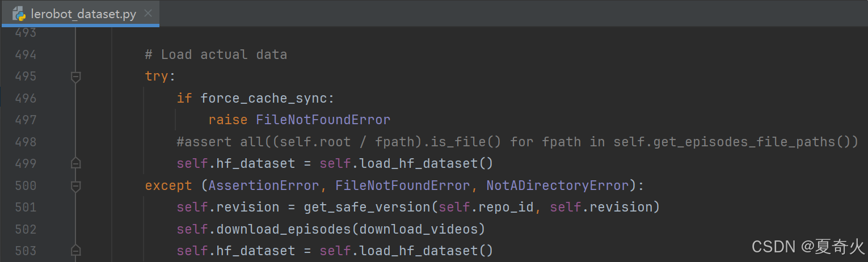Click line number 493 in the gutter
Screen dimensions: 868x262
tap(26, 32)
